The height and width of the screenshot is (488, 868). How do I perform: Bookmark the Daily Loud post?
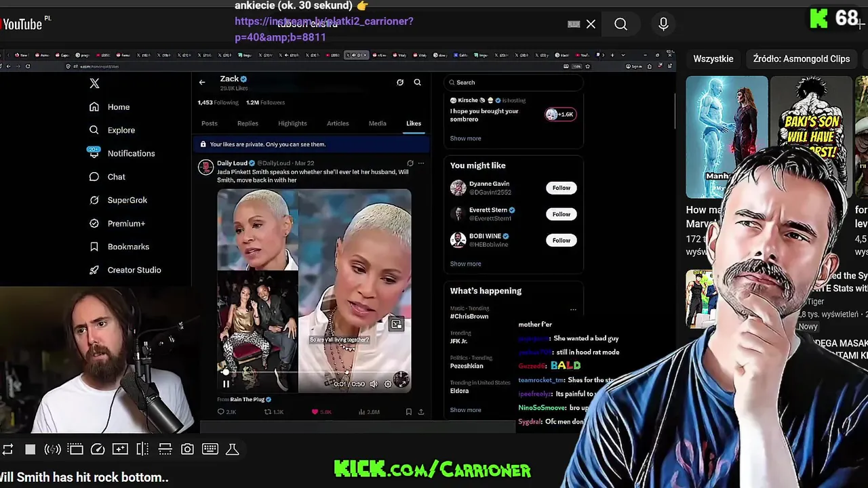(409, 412)
